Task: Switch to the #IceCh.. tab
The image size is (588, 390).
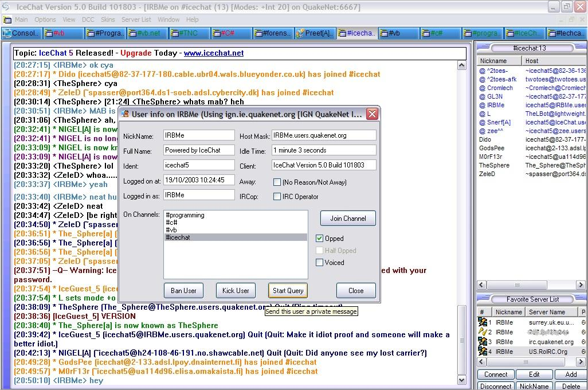Action: 524,33
